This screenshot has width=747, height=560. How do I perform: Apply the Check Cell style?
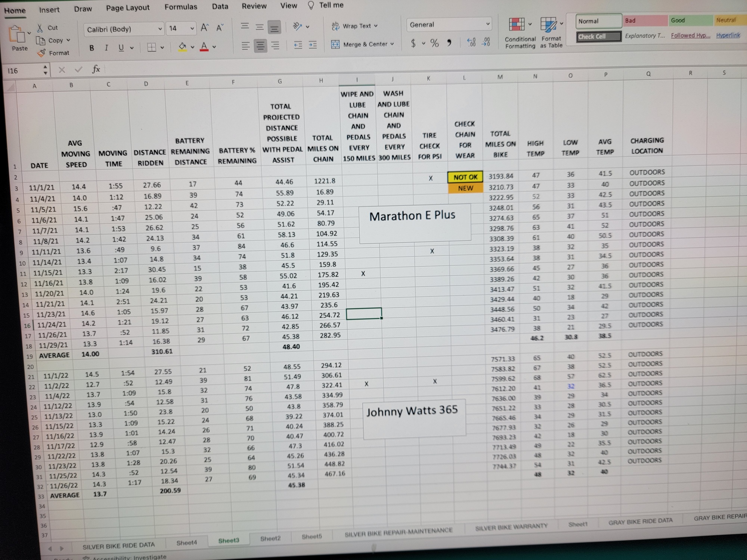(598, 37)
